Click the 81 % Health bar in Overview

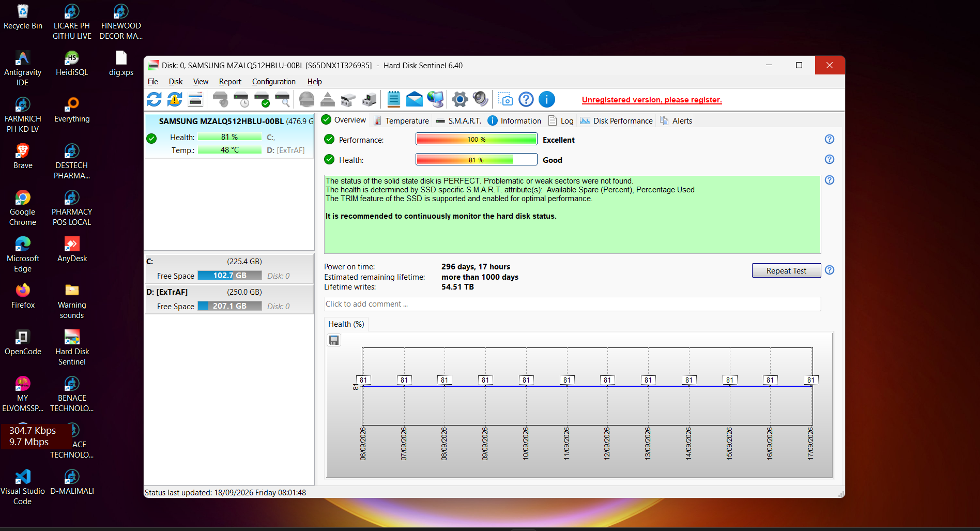click(477, 160)
